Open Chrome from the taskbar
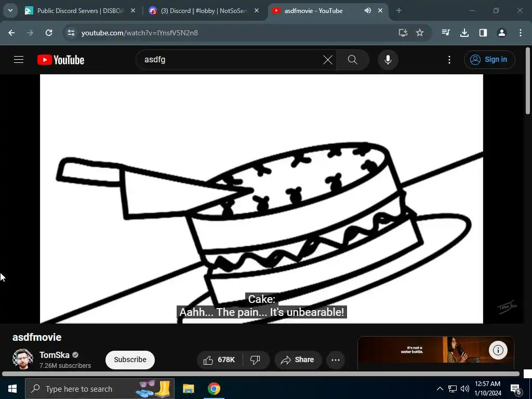The height and width of the screenshot is (399, 532). 214,389
